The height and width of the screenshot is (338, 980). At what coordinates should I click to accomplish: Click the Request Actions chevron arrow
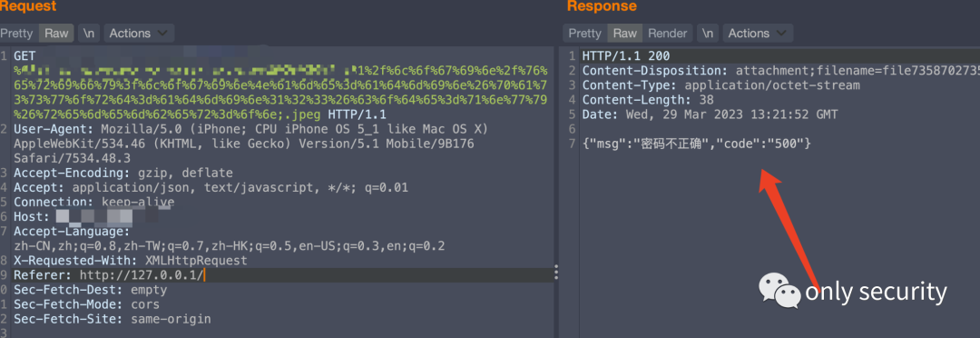pos(162,34)
